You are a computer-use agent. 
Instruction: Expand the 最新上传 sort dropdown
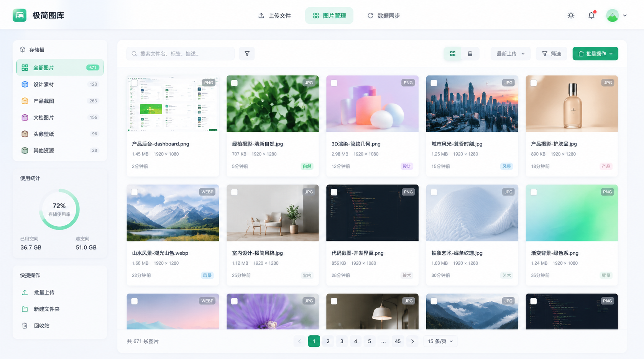(511, 54)
